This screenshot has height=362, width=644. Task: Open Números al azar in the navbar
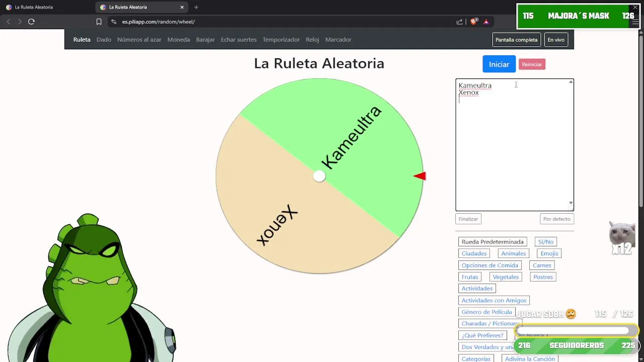click(x=139, y=40)
